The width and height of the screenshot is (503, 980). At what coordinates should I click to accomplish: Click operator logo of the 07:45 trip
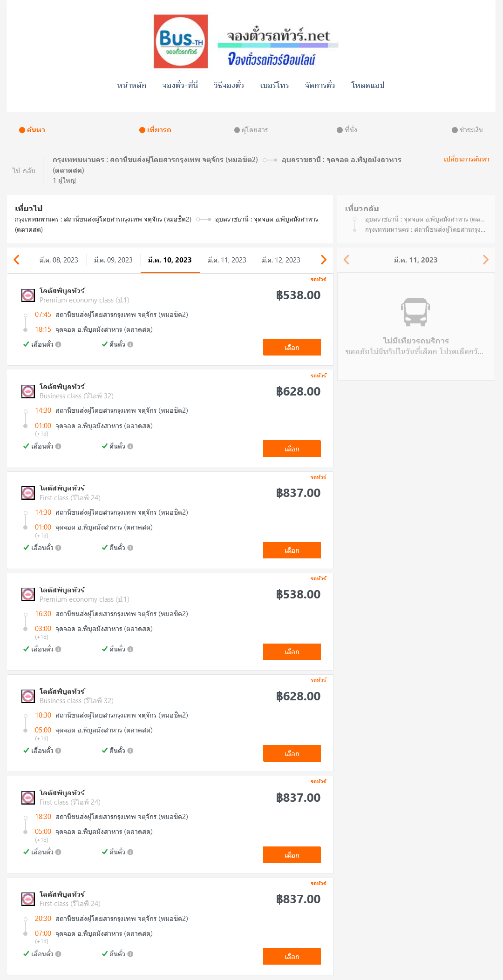tap(28, 295)
